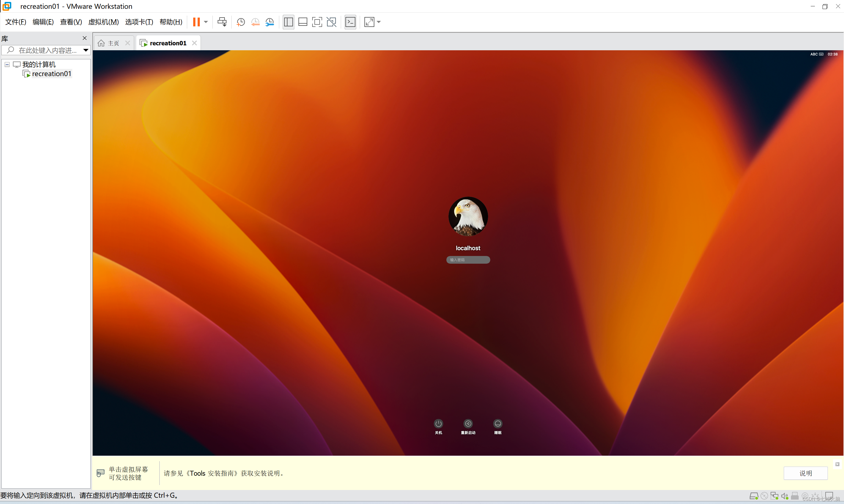Pause the virtual machine with the orange suspend button
The width and height of the screenshot is (844, 504).
point(196,22)
